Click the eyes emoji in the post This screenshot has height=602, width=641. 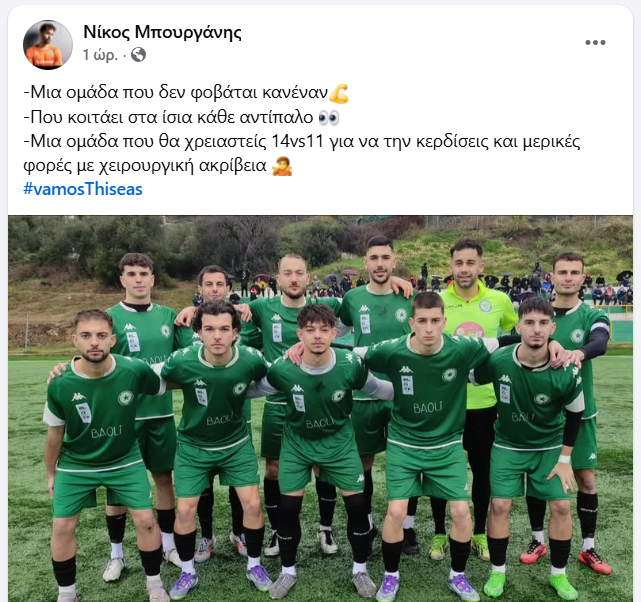329,118
